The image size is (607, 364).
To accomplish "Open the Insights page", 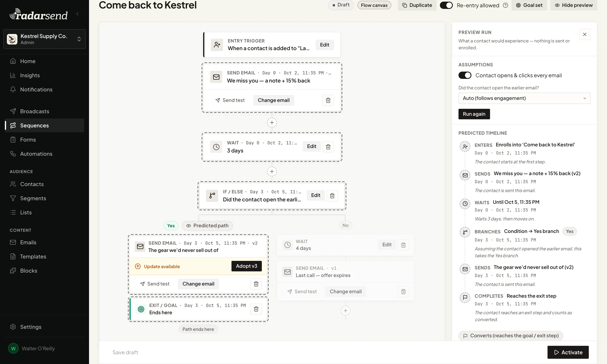I will [x=44, y=75].
